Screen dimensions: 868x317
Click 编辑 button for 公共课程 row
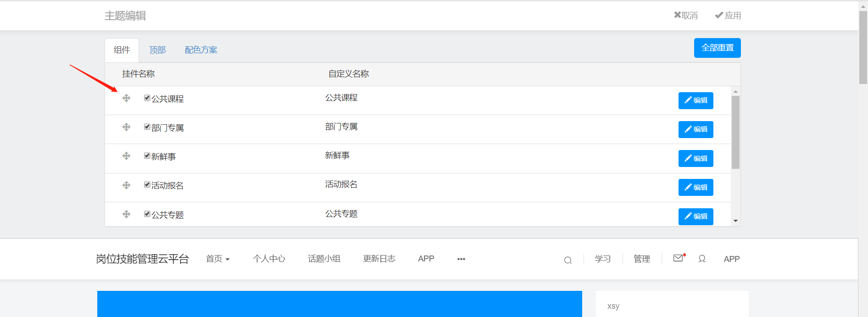click(x=696, y=100)
